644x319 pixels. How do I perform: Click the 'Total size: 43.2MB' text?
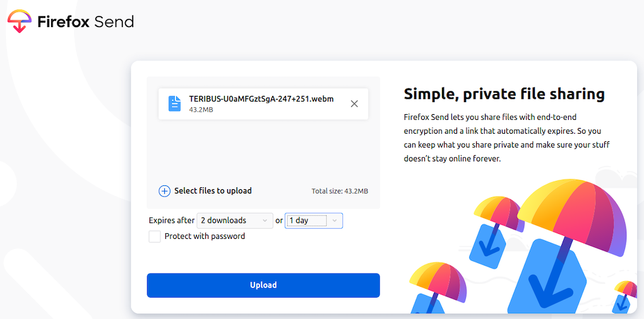point(340,191)
